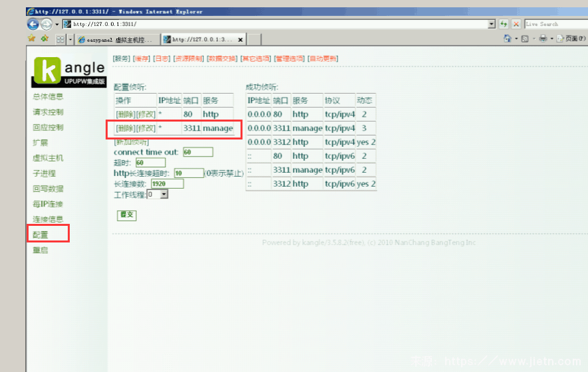Open the 资源限制 top link

click(x=189, y=58)
